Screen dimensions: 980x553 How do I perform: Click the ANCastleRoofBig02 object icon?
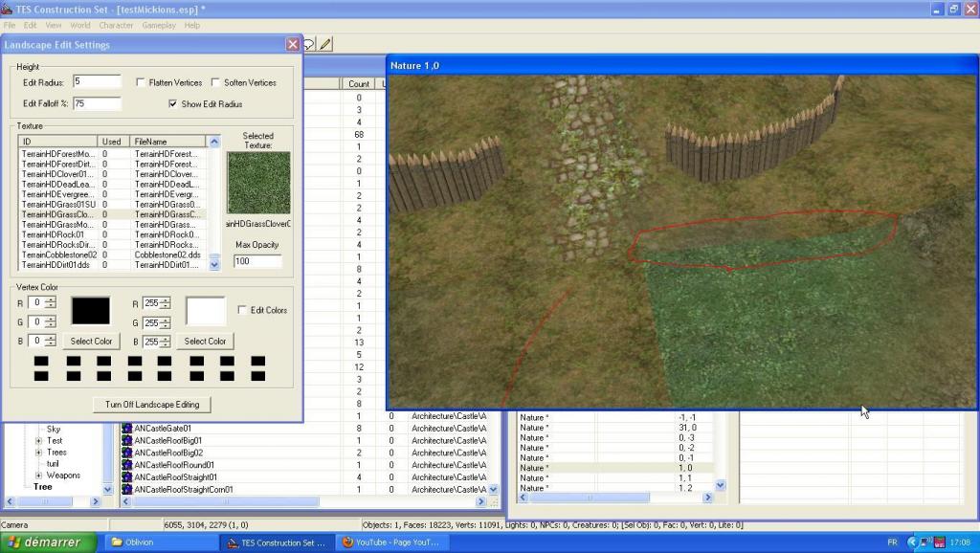[127, 453]
